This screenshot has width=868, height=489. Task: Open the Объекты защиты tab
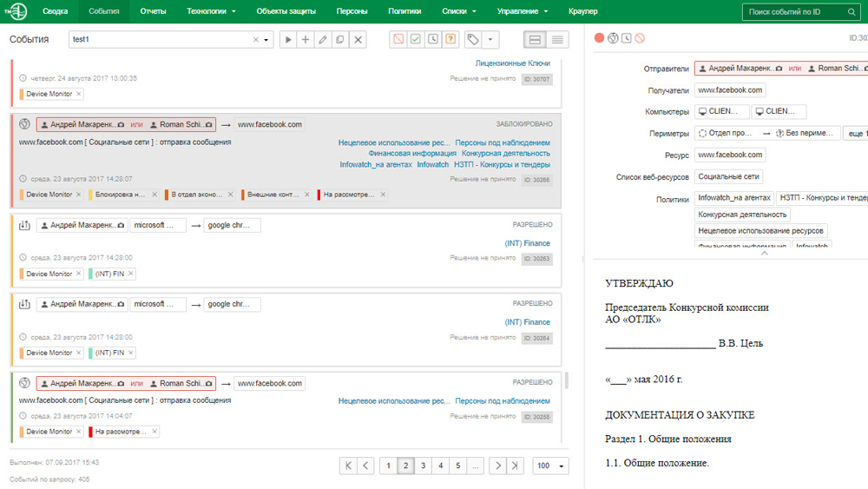pyautogui.click(x=286, y=11)
